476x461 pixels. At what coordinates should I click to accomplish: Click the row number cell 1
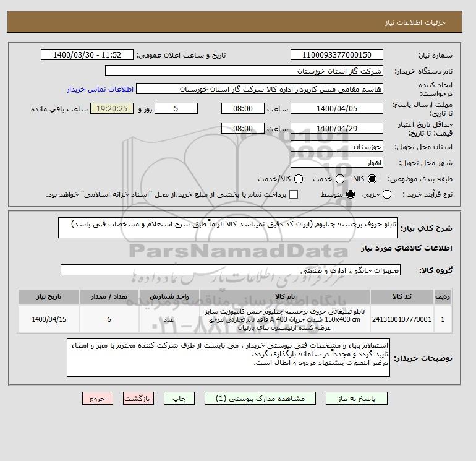pos(443,319)
